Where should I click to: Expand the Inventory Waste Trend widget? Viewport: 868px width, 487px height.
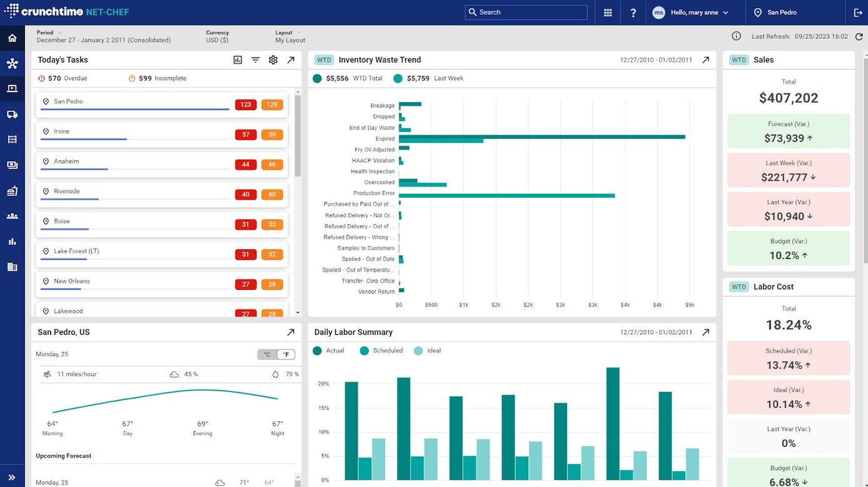tap(705, 60)
